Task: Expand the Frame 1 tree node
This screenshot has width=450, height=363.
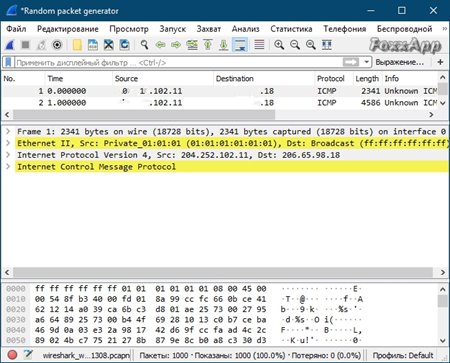Action: 8,131
